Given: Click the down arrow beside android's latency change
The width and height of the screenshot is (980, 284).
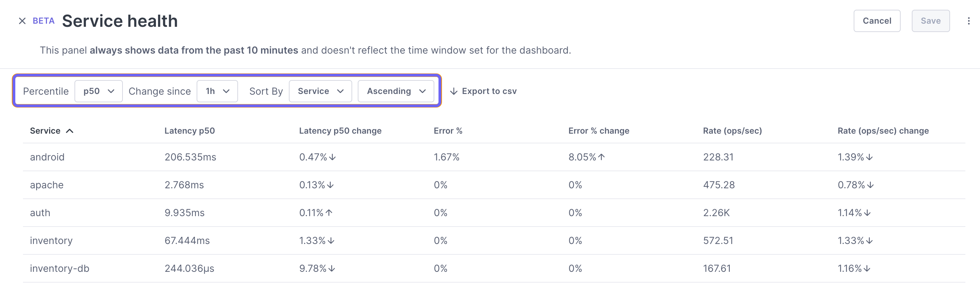Looking at the screenshot, I should click(333, 157).
